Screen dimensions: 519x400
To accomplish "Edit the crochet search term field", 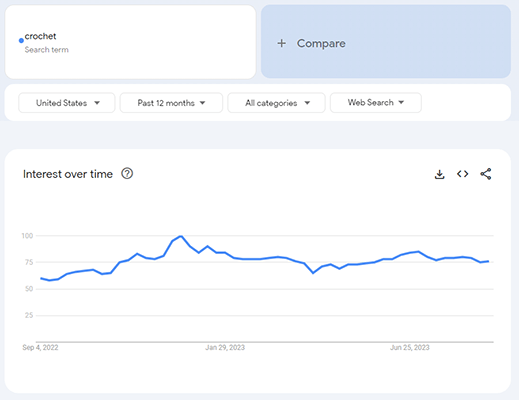I will [130, 42].
